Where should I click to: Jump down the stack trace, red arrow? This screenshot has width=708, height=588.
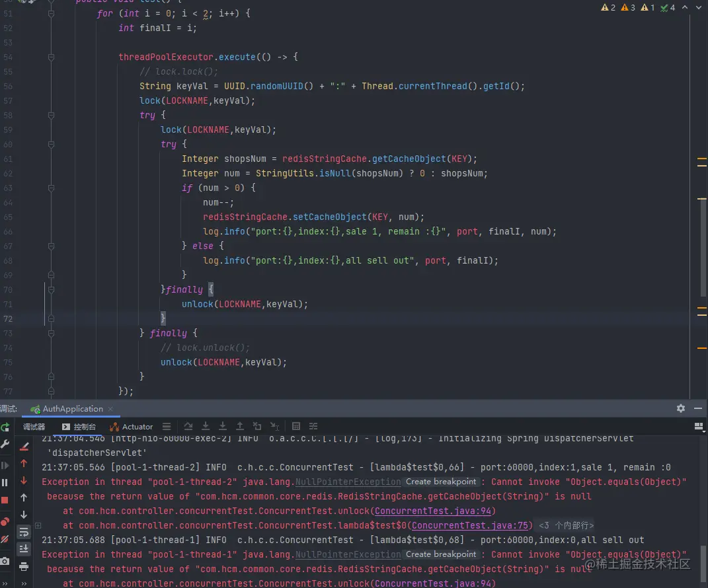(x=24, y=480)
